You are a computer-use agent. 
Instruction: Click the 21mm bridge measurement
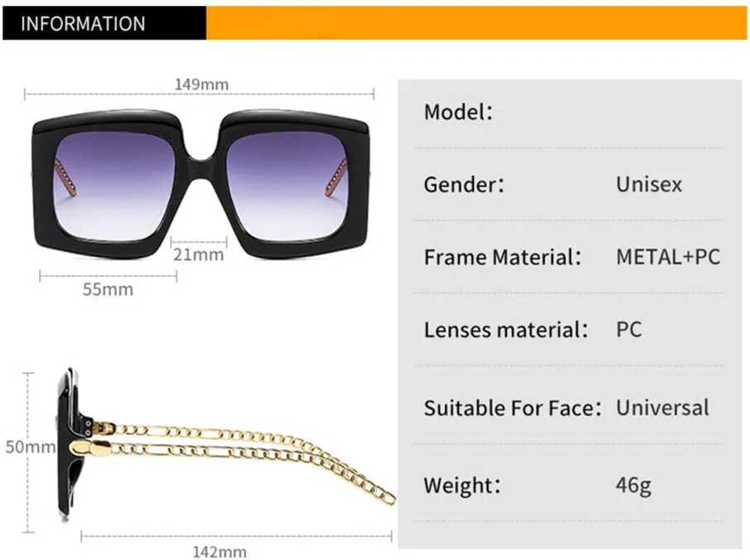click(x=199, y=254)
